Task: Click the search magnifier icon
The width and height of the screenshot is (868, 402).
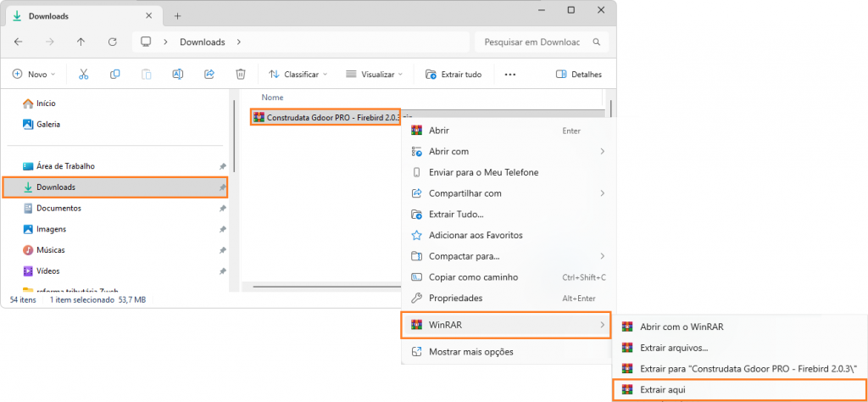Action: click(x=596, y=42)
